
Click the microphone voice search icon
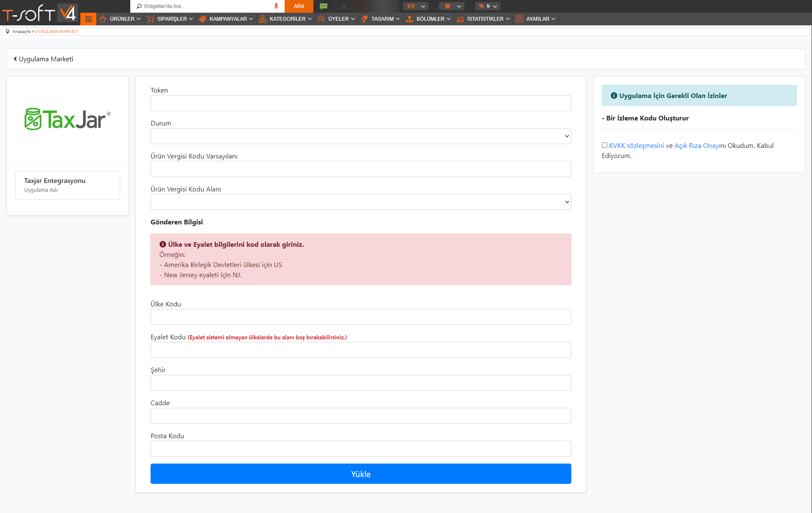click(276, 6)
